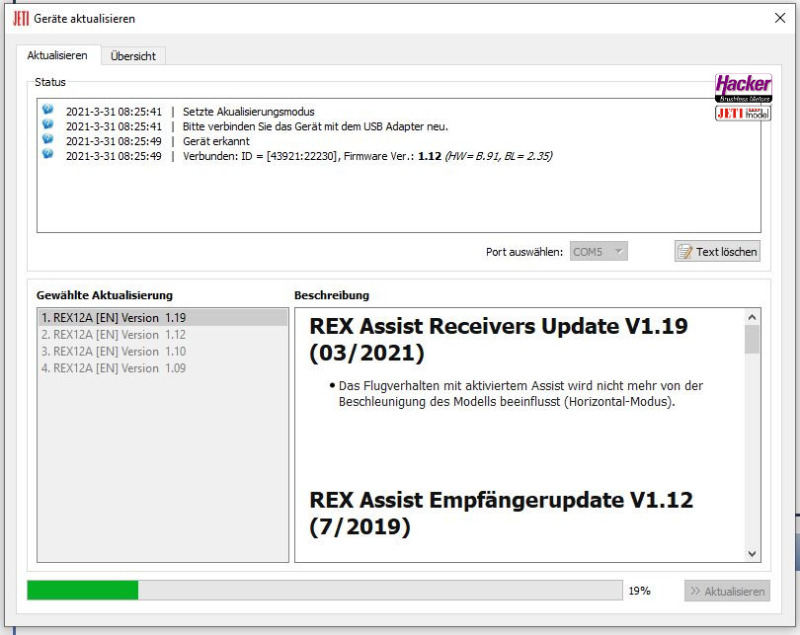Select REX12A [EN] Version 1.09
Viewport: 800px width, 635px height.
(x=163, y=368)
